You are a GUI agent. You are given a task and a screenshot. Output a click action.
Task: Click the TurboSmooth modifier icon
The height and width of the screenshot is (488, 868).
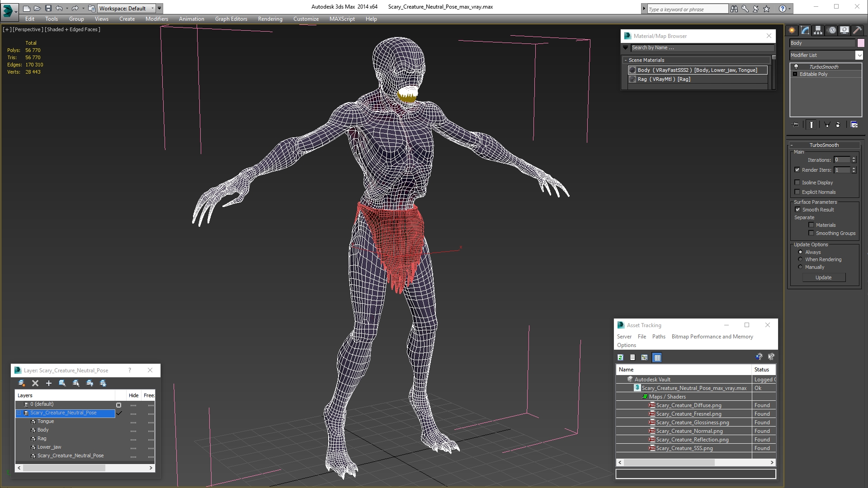[x=796, y=66]
